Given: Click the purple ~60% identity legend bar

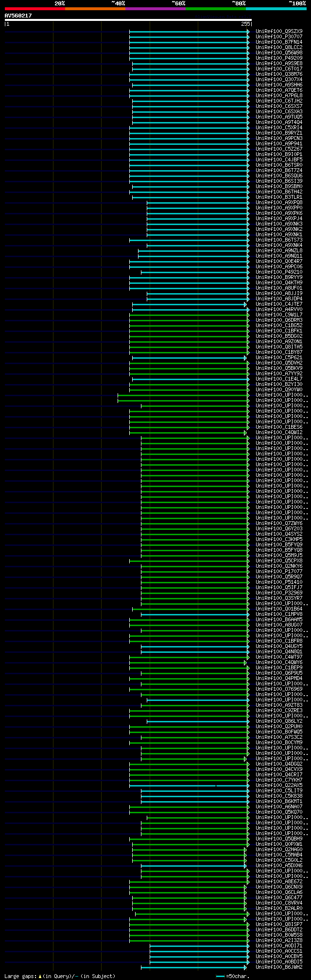Looking at the screenshot, I should (x=155, y=8).
